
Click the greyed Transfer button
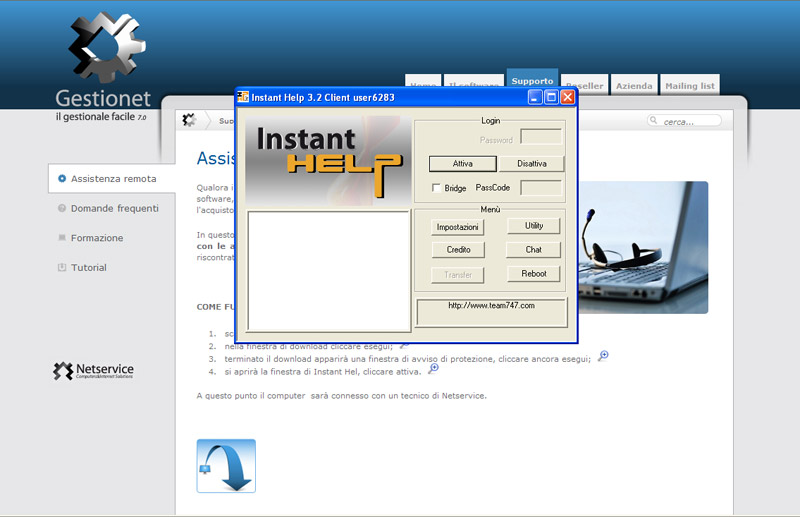[458, 275]
